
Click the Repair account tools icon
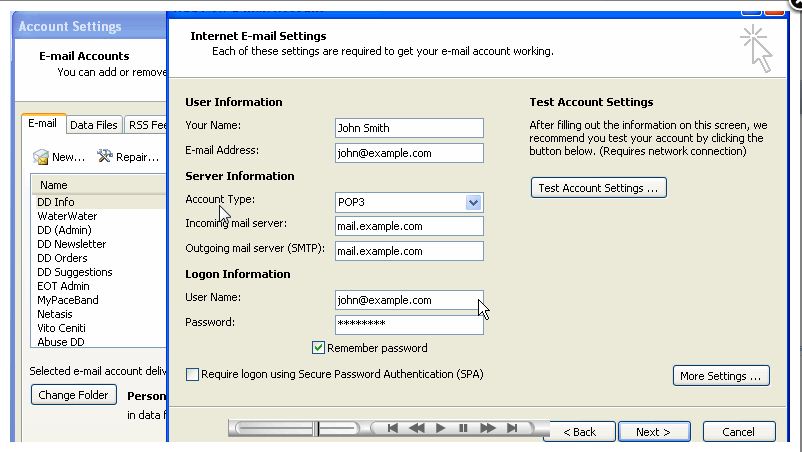[105, 156]
